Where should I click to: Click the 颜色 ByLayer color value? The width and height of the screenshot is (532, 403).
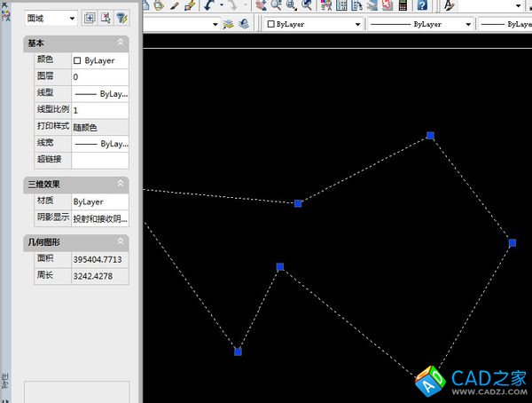tap(99, 60)
